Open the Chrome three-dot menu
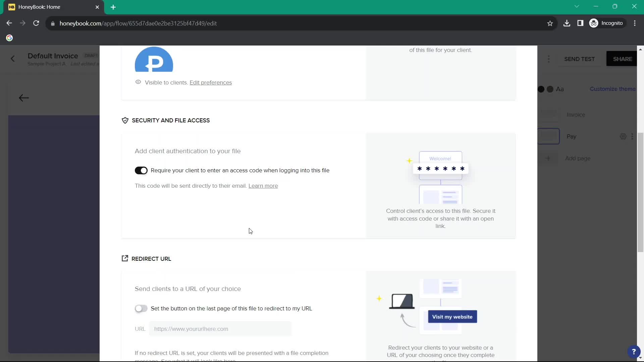 (x=635, y=23)
